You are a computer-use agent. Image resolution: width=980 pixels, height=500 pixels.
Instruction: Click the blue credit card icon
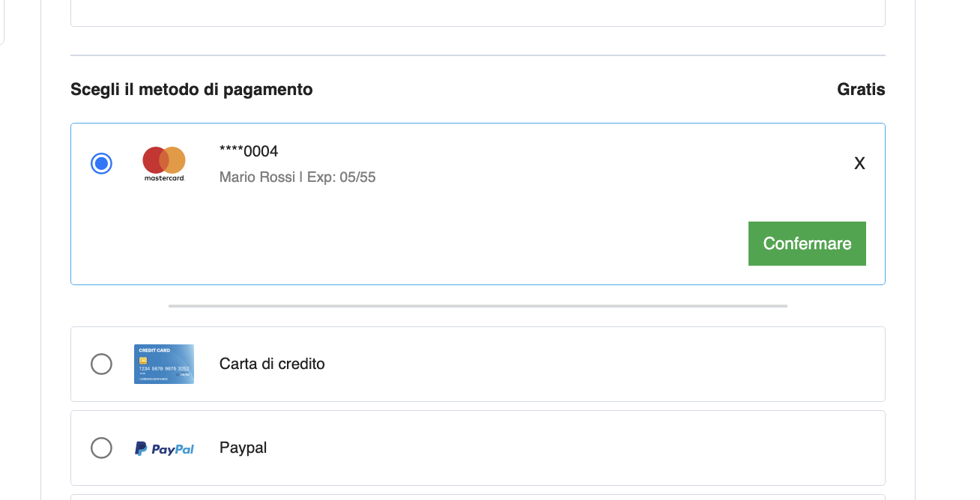[x=164, y=364]
